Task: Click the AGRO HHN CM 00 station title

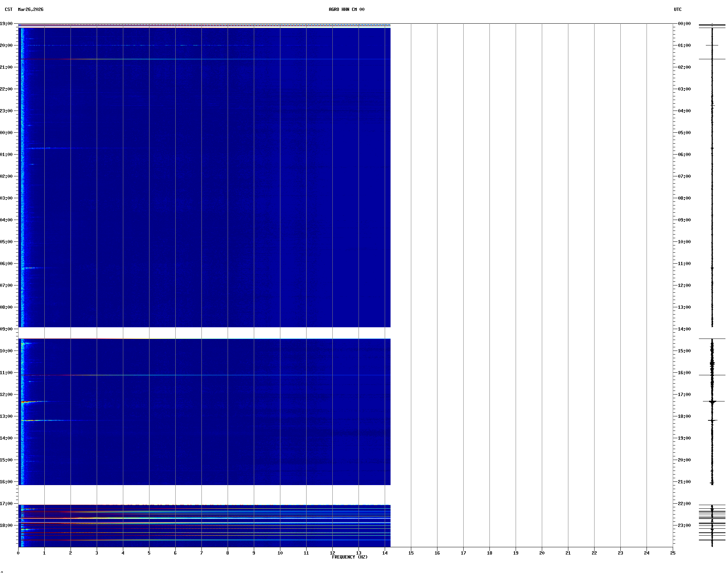Action: click(x=346, y=9)
